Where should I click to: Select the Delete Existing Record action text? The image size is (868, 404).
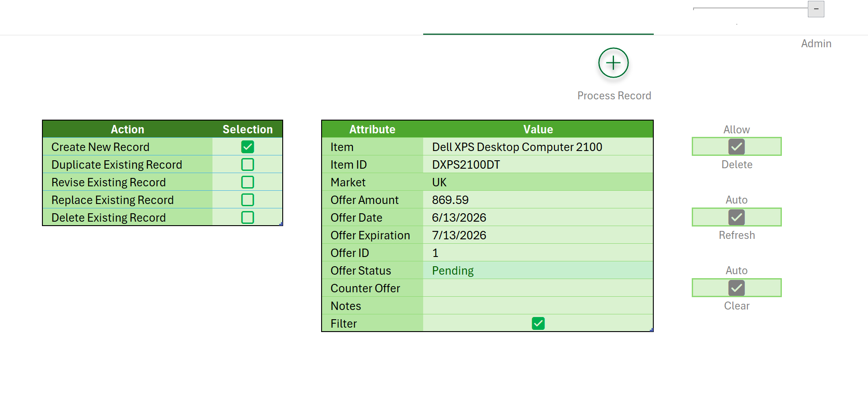(109, 218)
